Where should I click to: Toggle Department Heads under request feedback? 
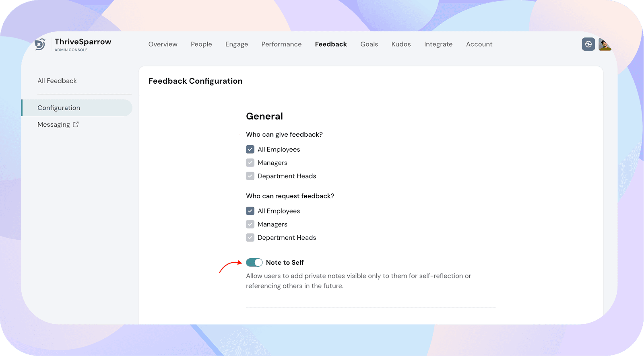point(250,238)
